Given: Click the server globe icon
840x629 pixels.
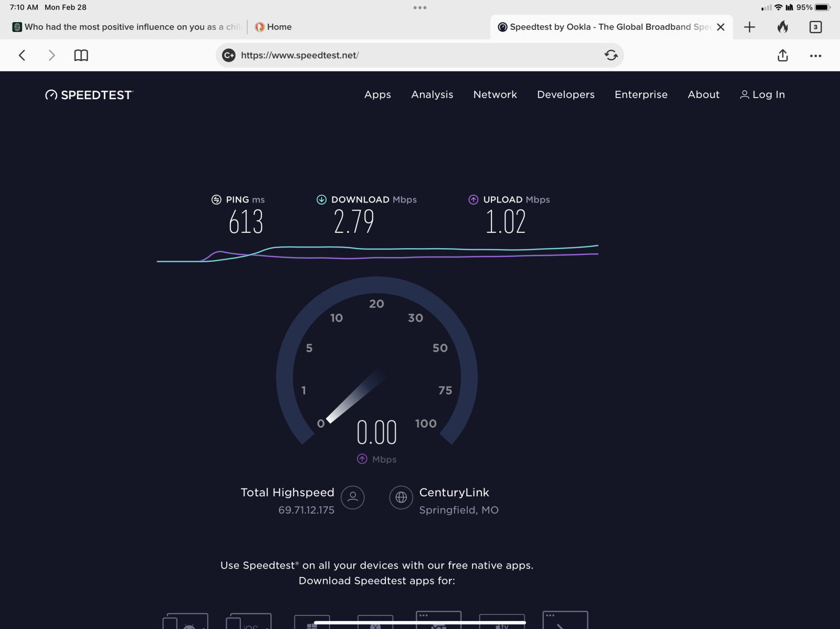Looking at the screenshot, I should (401, 497).
